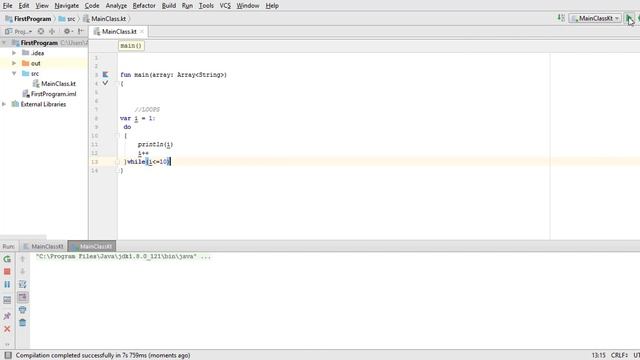Select the first MainClassKt run tab
This screenshot has width=640, height=360.
click(43, 246)
